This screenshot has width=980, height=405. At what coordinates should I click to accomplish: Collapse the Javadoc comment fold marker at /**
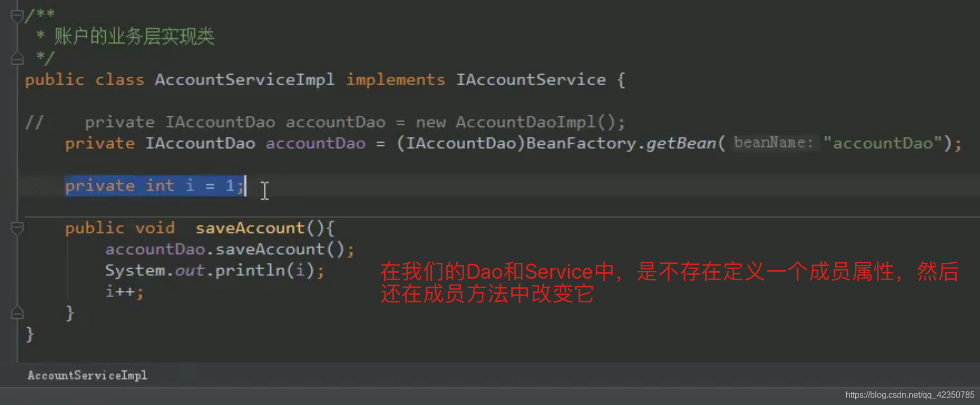[x=17, y=16]
